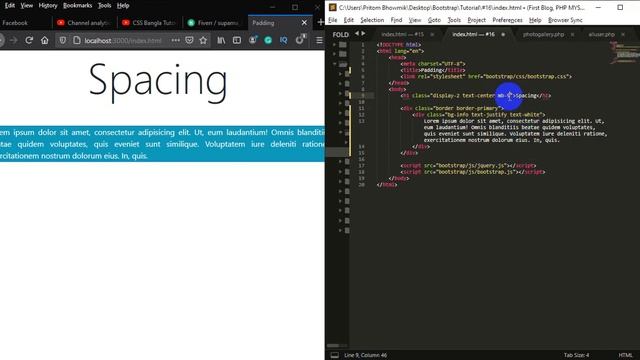Click the IQ extension icon
Viewport: 640px width, 360px height.
[284, 40]
